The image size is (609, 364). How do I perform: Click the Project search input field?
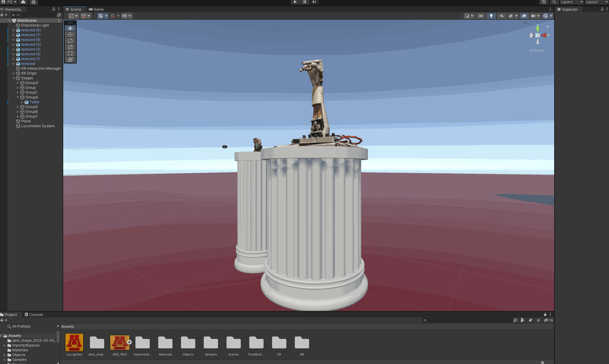click(x=469, y=320)
